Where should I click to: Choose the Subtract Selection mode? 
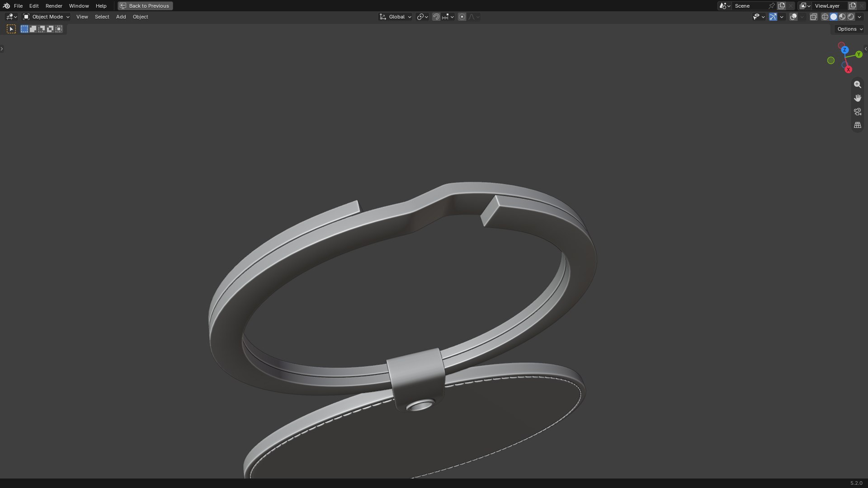(x=42, y=29)
